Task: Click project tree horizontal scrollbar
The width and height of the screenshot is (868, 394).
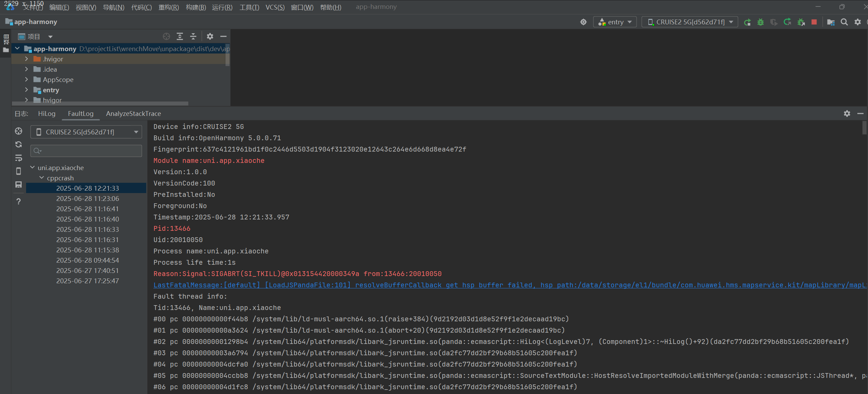Action: tap(100, 103)
